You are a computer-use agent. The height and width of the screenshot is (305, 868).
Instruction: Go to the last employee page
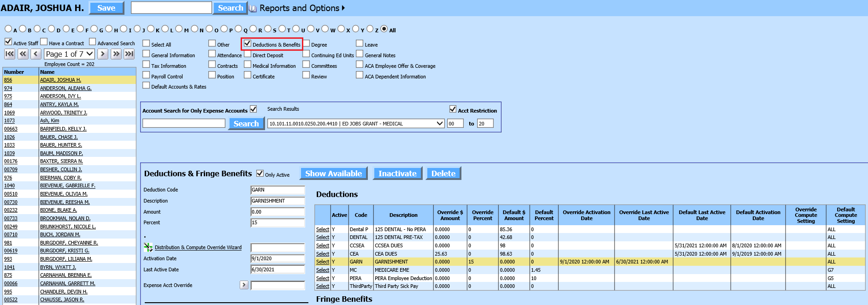click(x=130, y=54)
